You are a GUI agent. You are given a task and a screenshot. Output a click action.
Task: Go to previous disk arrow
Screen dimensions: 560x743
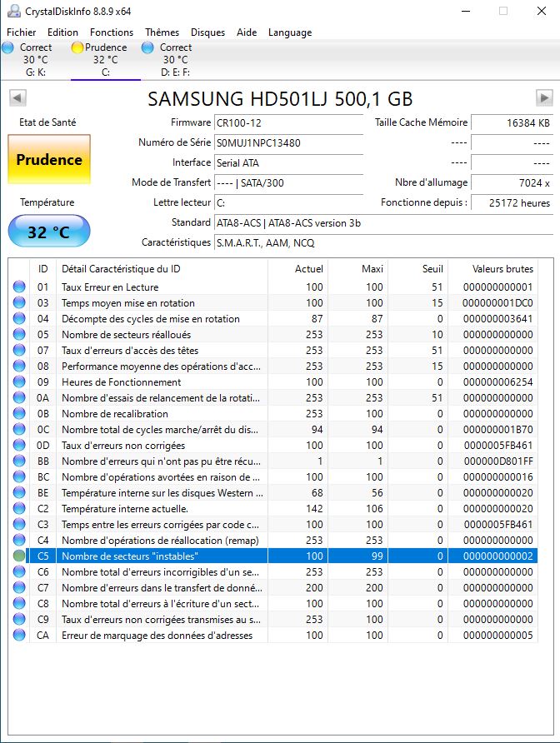click(x=17, y=98)
